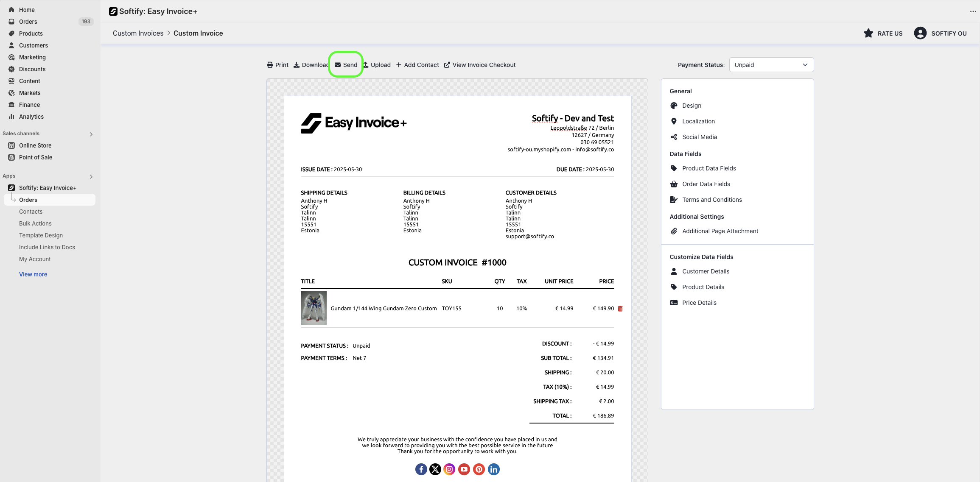
Task: Click the Send envelope button
Action: [x=346, y=65]
